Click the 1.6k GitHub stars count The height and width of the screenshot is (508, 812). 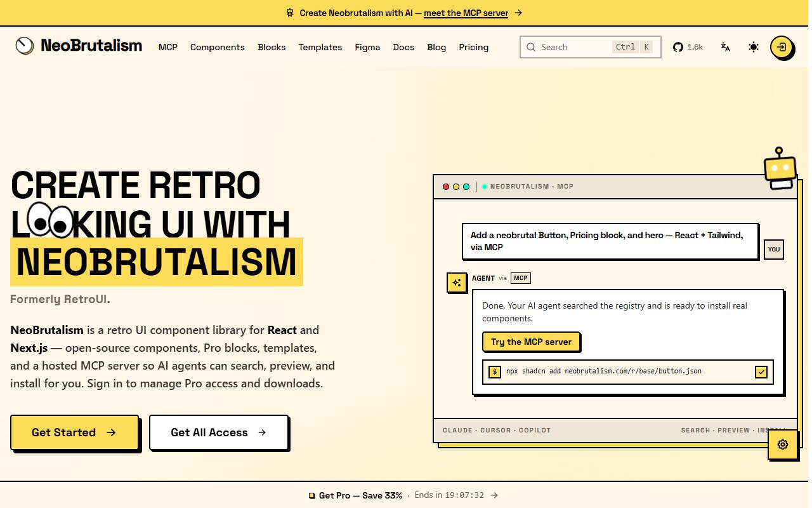point(695,47)
